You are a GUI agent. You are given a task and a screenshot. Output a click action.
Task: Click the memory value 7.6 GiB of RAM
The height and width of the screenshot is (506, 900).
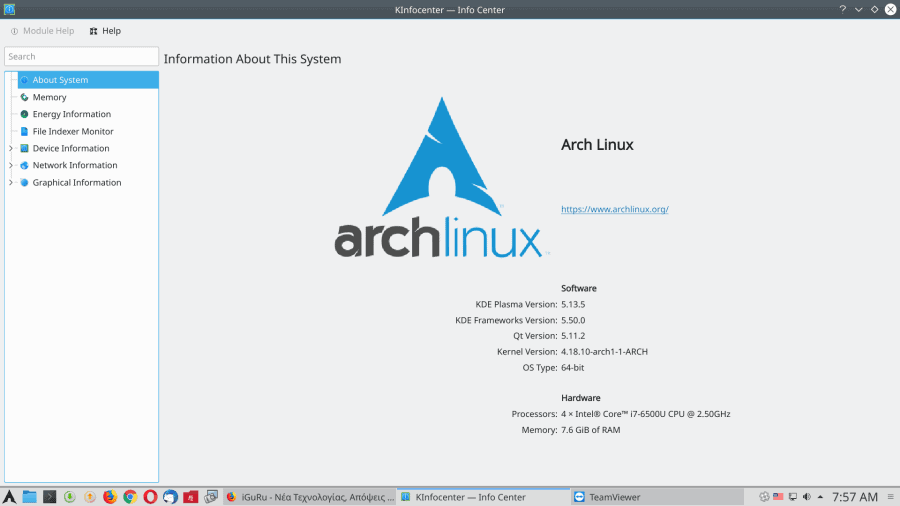coord(591,430)
